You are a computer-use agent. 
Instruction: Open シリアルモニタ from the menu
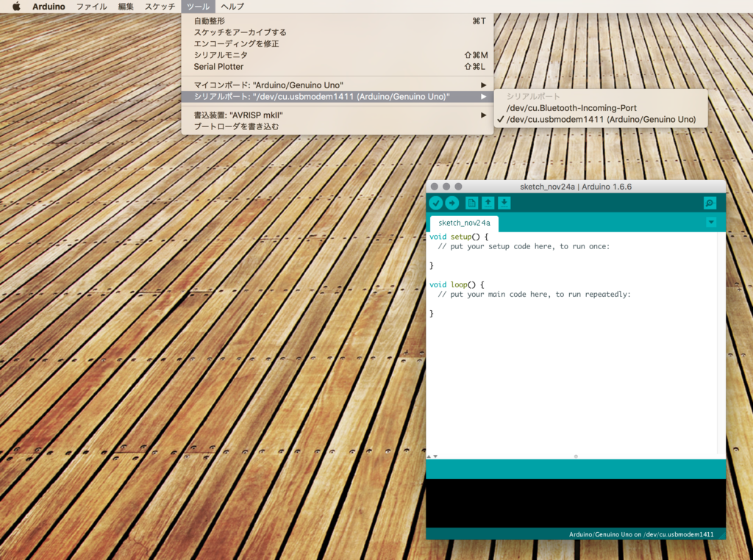(337, 55)
